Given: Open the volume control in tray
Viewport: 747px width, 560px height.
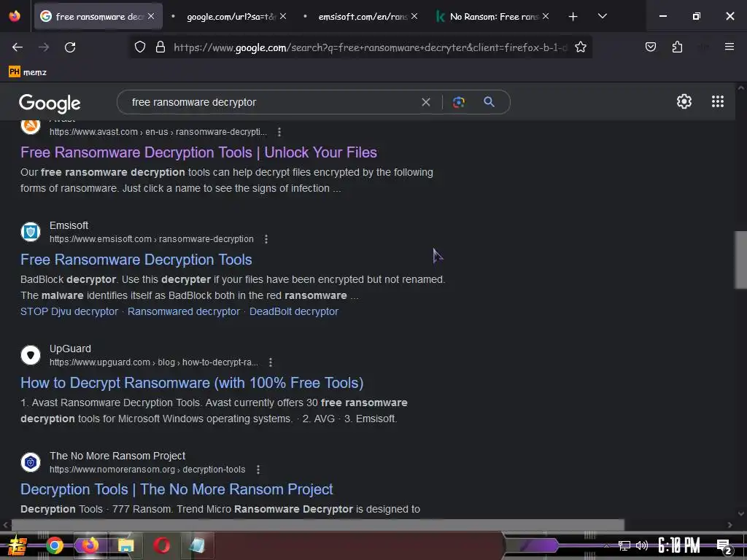Looking at the screenshot, I should (642, 545).
